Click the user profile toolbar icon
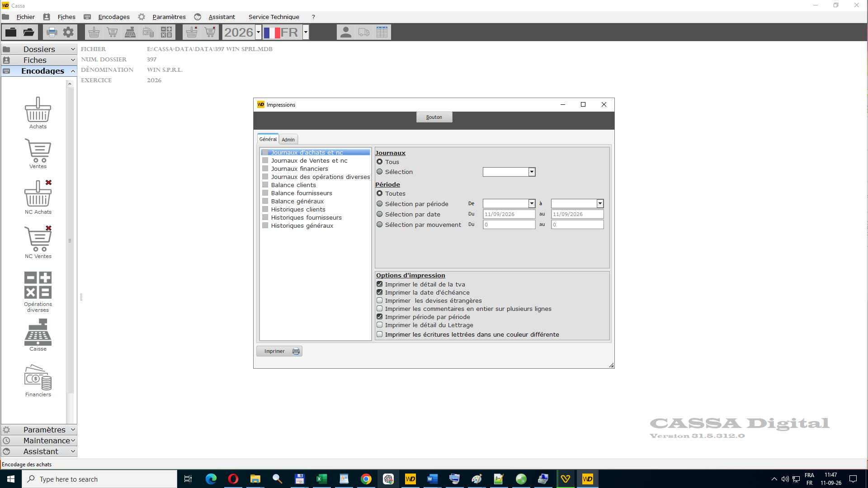This screenshot has width=868, height=488. (x=346, y=32)
